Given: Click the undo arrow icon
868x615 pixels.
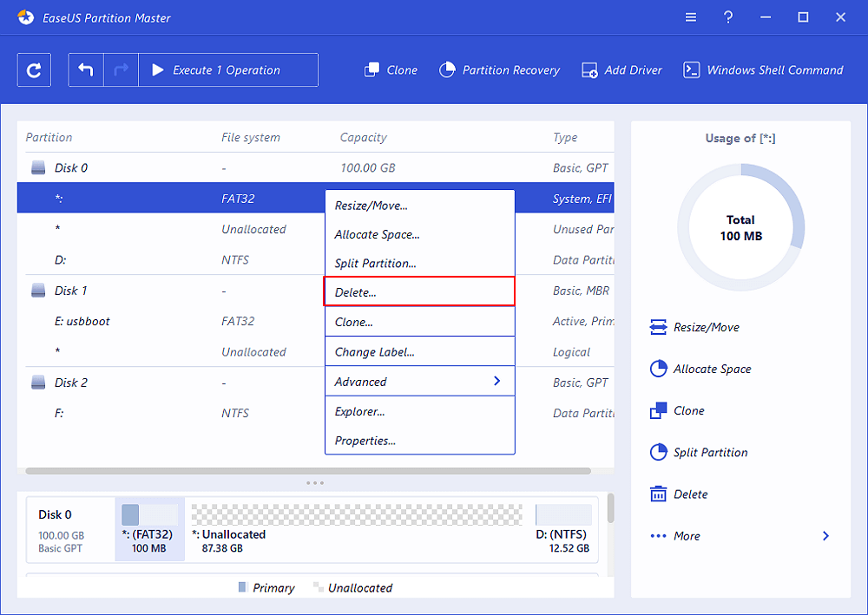Looking at the screenshot, I should (86, 70).
